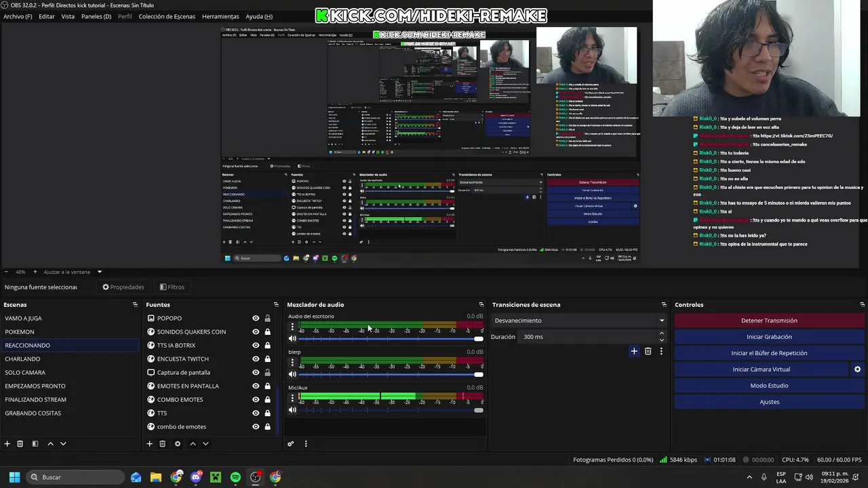Viewport: 868px width, 488px height.
Task: Open Propiedades button above docks
Action: coord(123,287)
